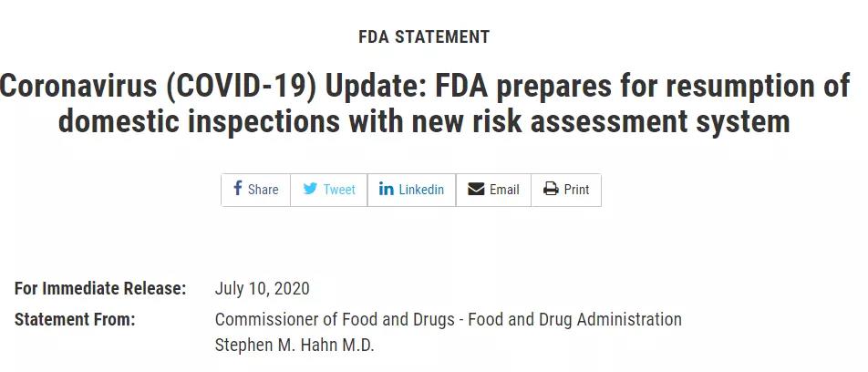Click the name Stephen M. Hahn M.D.

point(294,346)
